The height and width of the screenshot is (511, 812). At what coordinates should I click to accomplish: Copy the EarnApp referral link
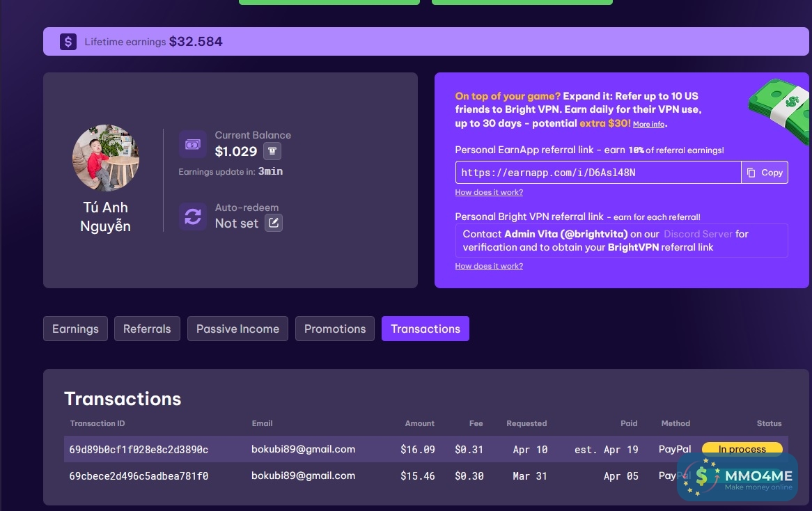(x=765, y=173)
